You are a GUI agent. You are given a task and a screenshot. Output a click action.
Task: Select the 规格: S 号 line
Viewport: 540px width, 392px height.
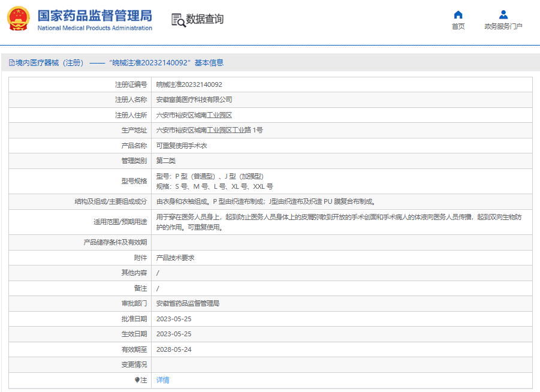coord(215,186)
